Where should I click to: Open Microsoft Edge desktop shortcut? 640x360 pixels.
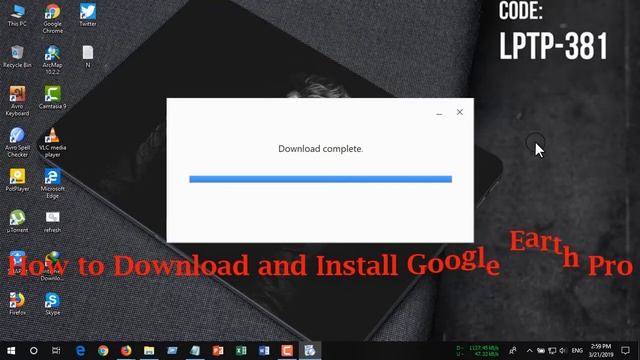click(53, 184)
